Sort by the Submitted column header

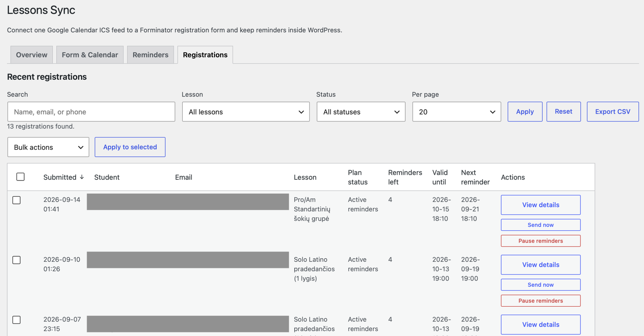pyautogui.click(x=60, y=177)
